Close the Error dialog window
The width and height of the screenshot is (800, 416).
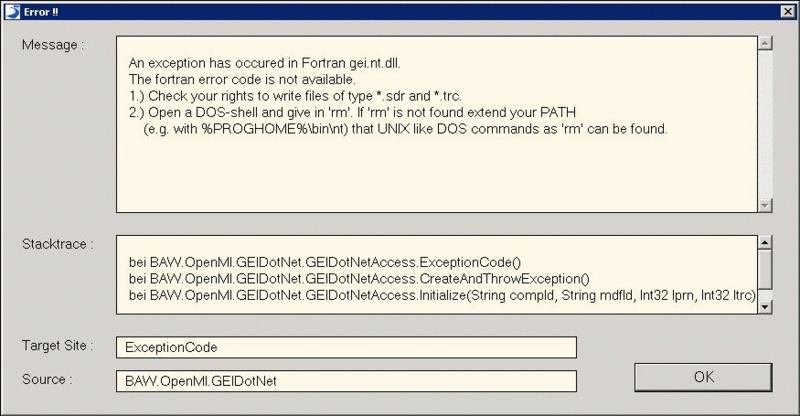tap(788, 12)
